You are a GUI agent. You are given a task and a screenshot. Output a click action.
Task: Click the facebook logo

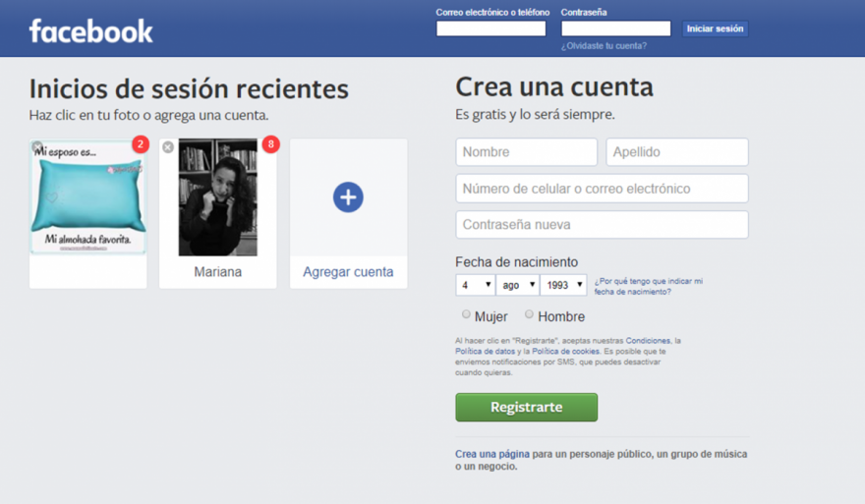click(x=91, y=31)
